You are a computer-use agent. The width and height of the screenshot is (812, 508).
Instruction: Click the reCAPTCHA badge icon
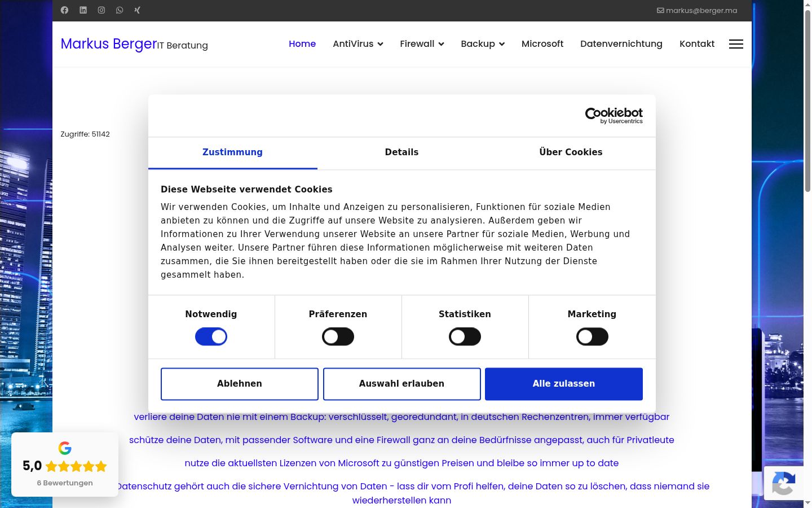coord(783,483)
